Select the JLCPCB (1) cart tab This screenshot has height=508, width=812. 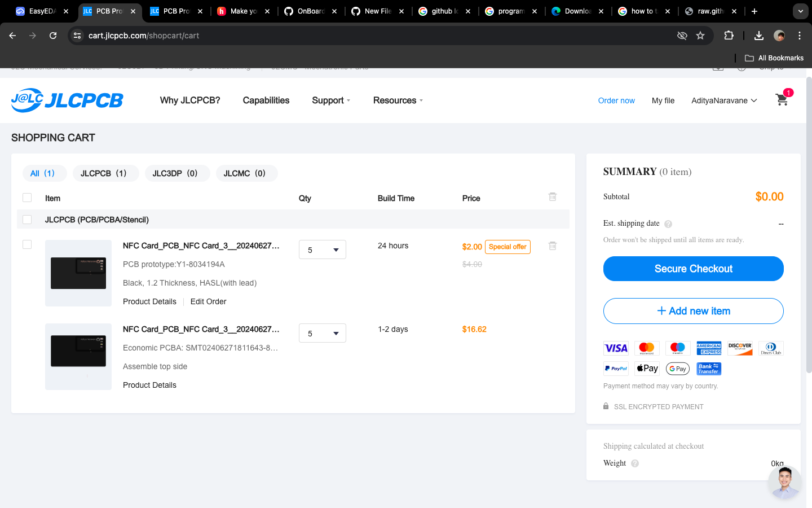pyautogui.click(x=105, y=173)
